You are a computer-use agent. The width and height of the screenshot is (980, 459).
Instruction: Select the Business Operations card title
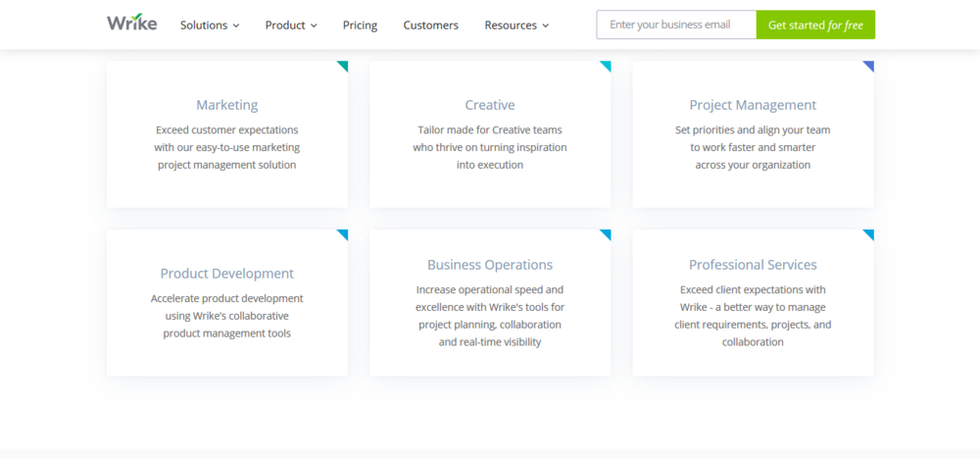pos(490,265)
